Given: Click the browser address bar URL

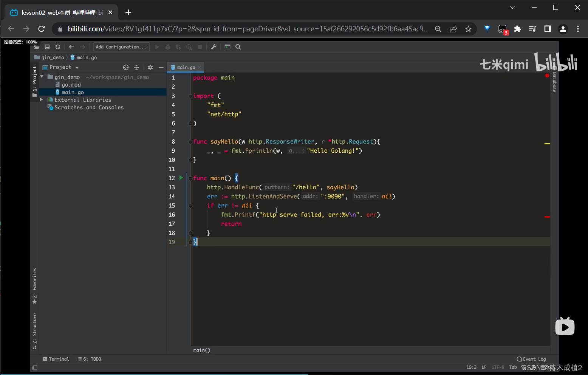Looking at the screenshot, I should [x=248, y=29].
